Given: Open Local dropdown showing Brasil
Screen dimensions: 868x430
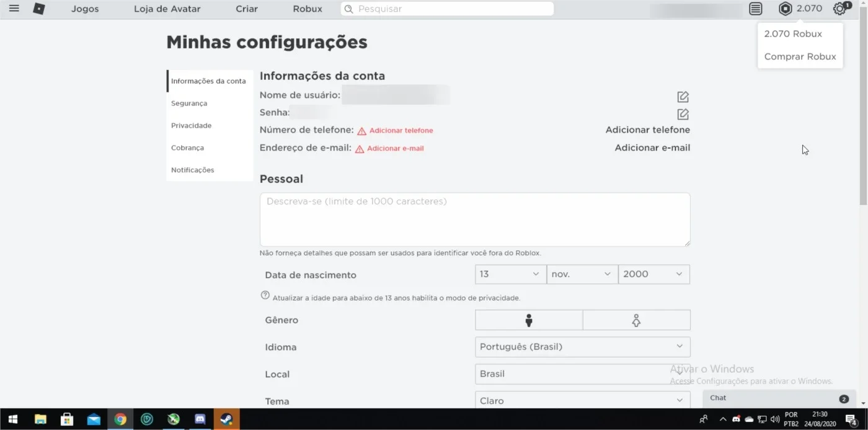Looking at the screenshot, I should click(x=583, y=374).
